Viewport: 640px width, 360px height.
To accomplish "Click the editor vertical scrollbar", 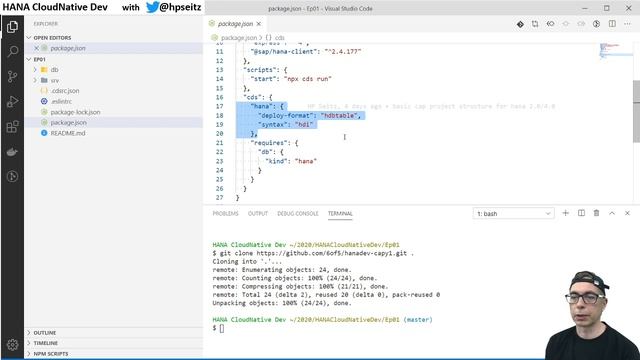I will [636, 111].
